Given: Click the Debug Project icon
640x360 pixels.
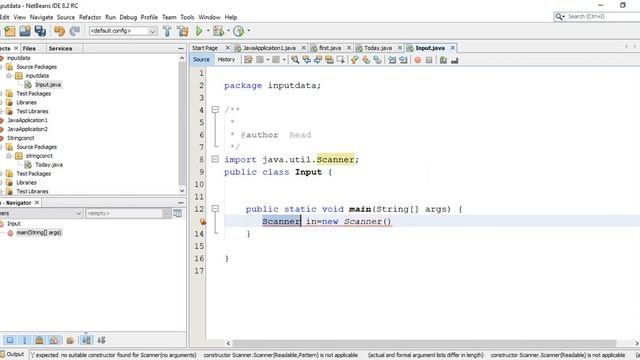Looking at the screenshot, I should point(219,31).
